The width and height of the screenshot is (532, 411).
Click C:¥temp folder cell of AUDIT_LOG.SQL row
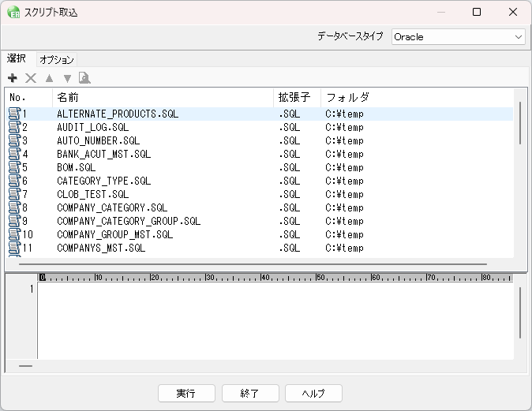tap(344, 127)
